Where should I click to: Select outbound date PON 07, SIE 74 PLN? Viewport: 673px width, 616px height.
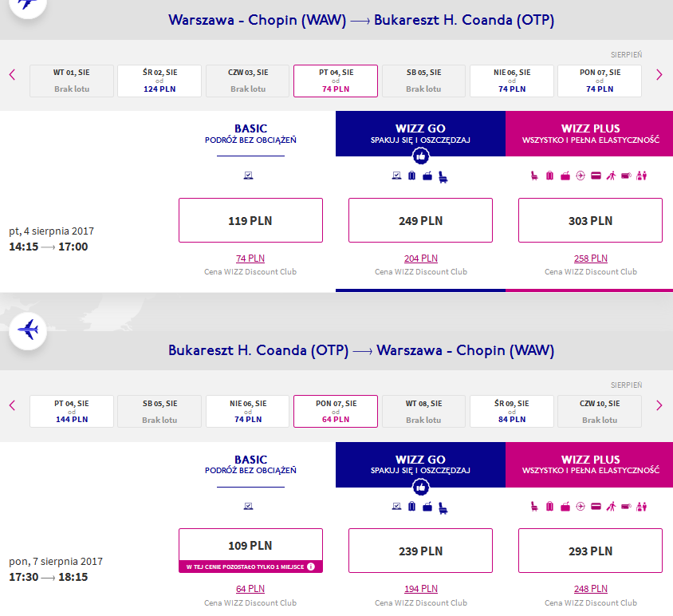tap(600, 81)
